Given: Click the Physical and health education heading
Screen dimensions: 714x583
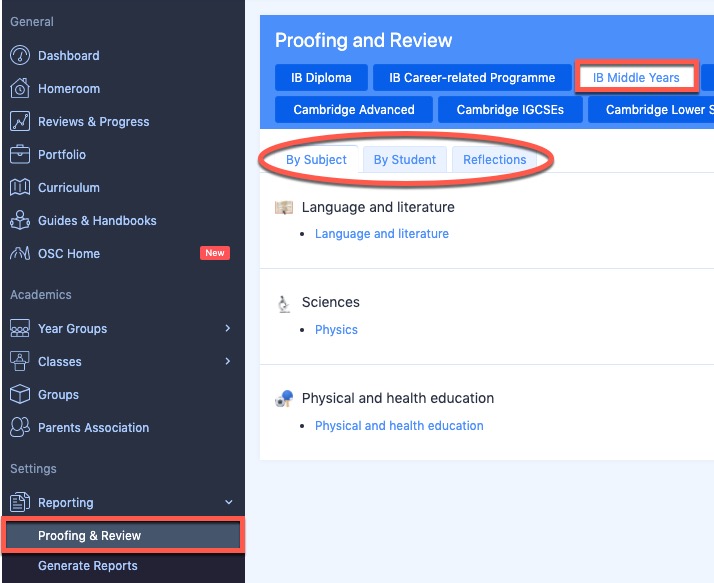Looking at the screenshot, I should tap(398, 398).
